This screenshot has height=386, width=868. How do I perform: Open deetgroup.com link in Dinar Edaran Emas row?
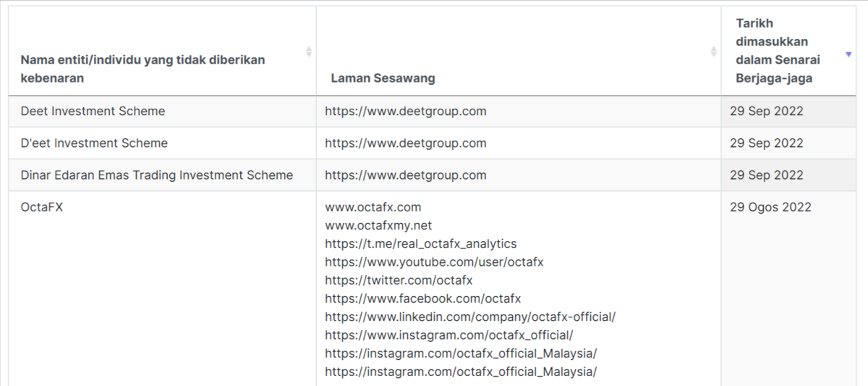(405, 175)
